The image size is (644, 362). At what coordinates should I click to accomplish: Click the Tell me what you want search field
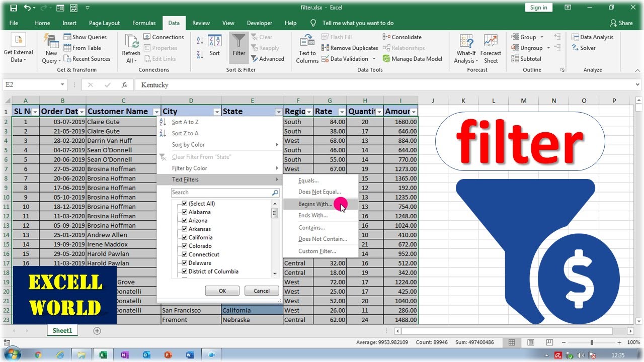352,23
